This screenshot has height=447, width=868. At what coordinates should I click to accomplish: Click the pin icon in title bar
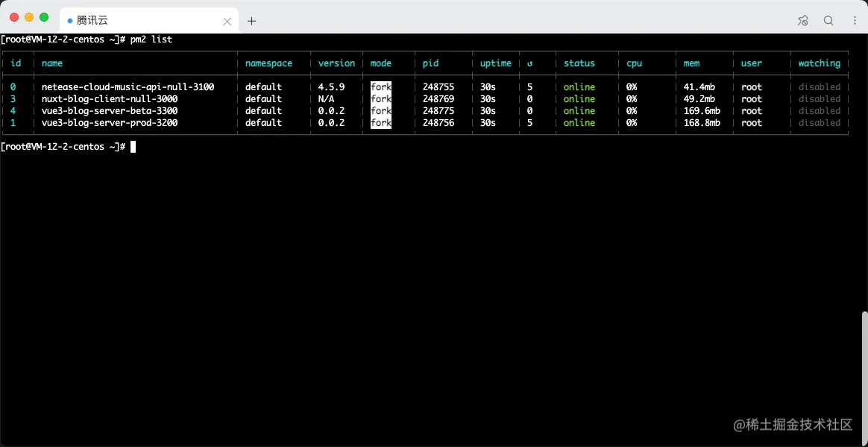coord(802,21)
